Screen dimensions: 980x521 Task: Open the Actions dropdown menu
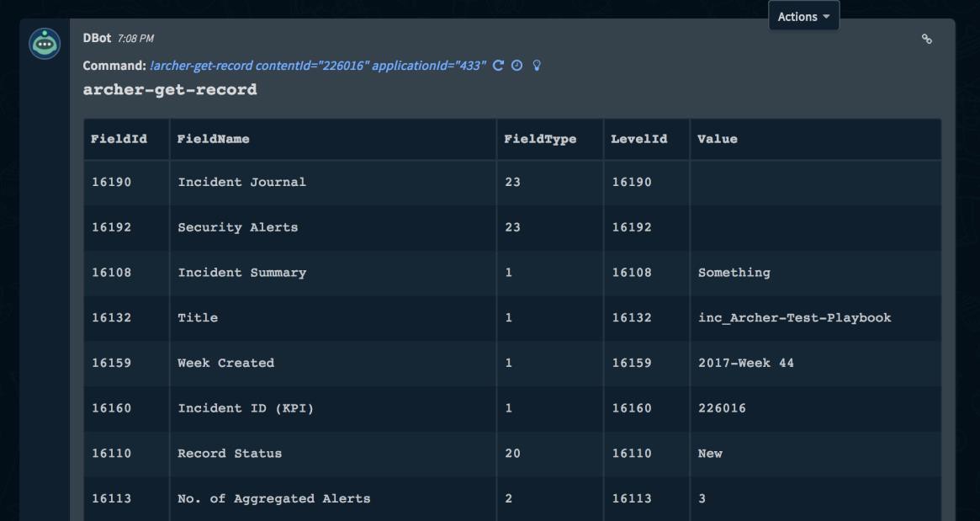click(803, 17)
